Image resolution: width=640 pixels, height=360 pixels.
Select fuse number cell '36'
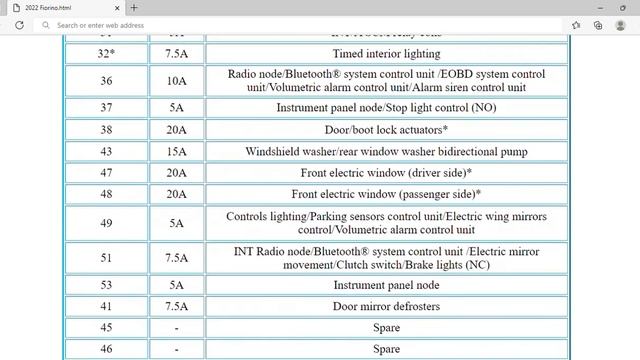[106, 81]
